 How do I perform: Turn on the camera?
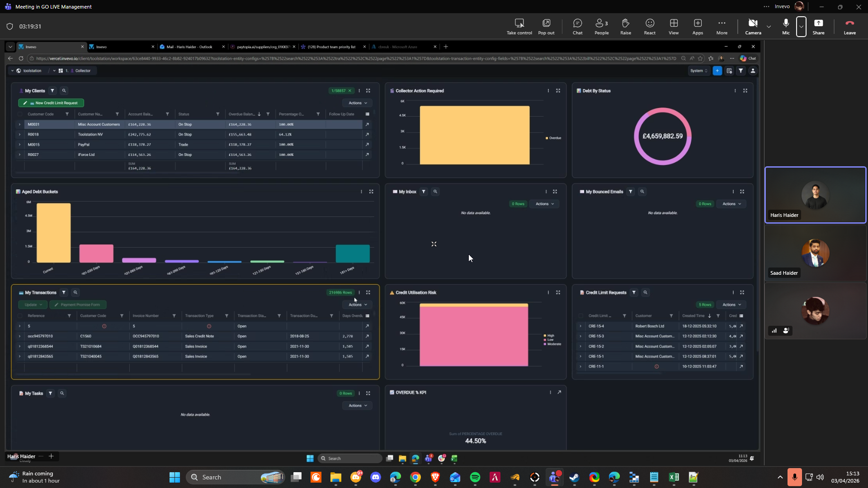(x=753, y=26)
